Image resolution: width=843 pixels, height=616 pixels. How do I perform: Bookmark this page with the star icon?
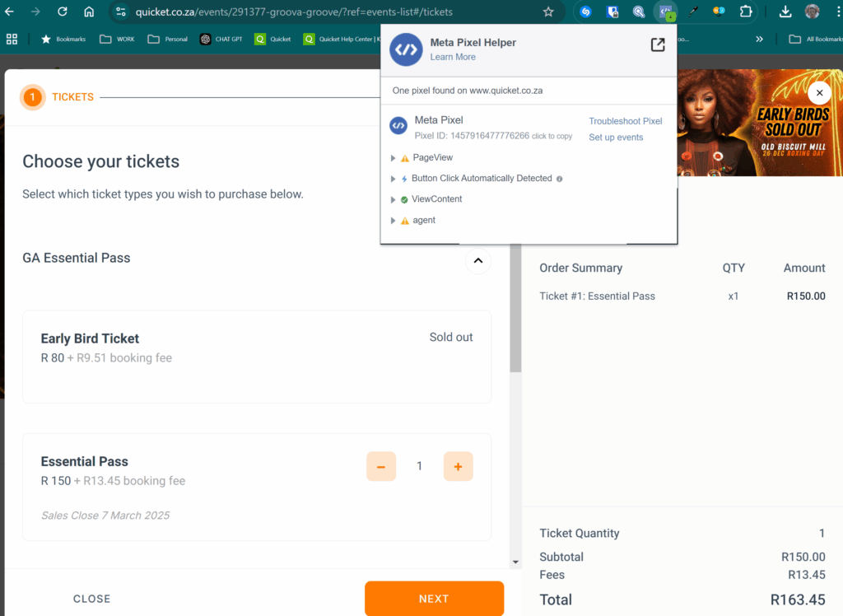[x=547, y=12]
